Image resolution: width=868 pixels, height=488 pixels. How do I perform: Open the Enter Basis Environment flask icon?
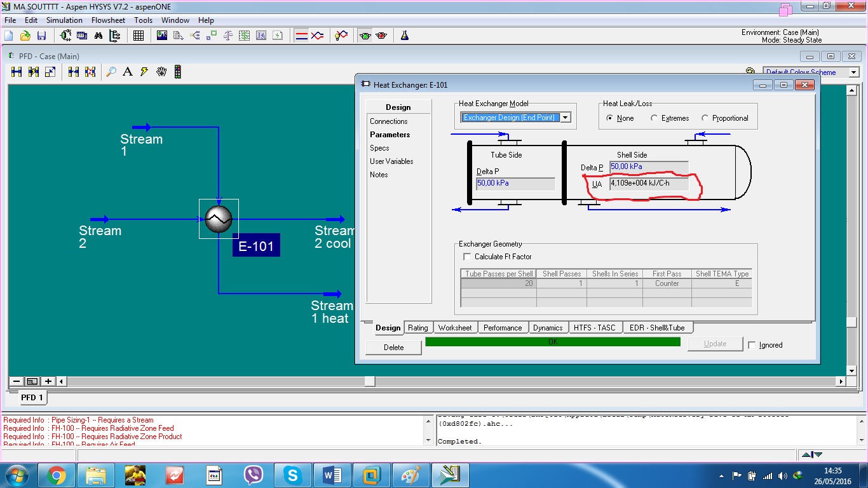404,36
